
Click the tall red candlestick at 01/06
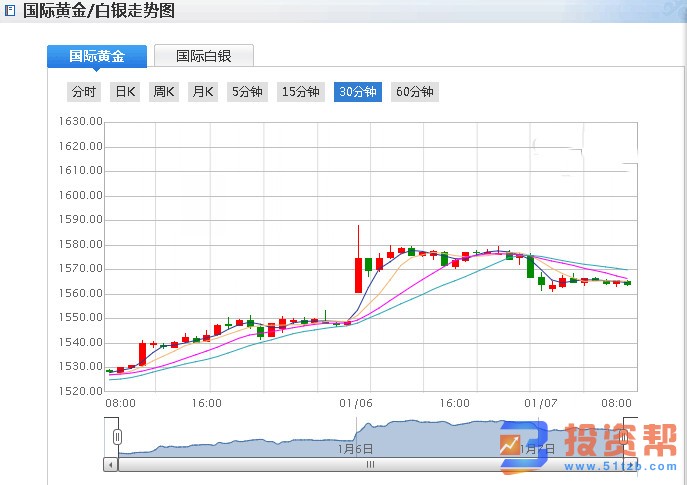(358, 275)
